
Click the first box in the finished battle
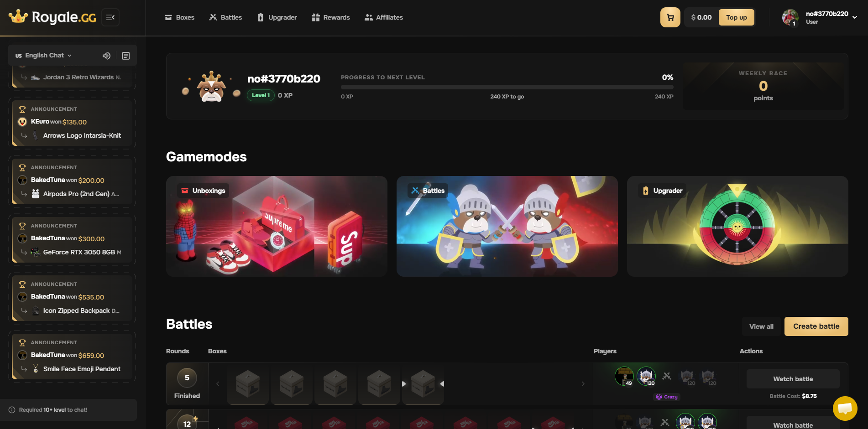pyautogui.click(x=248, y=384)
